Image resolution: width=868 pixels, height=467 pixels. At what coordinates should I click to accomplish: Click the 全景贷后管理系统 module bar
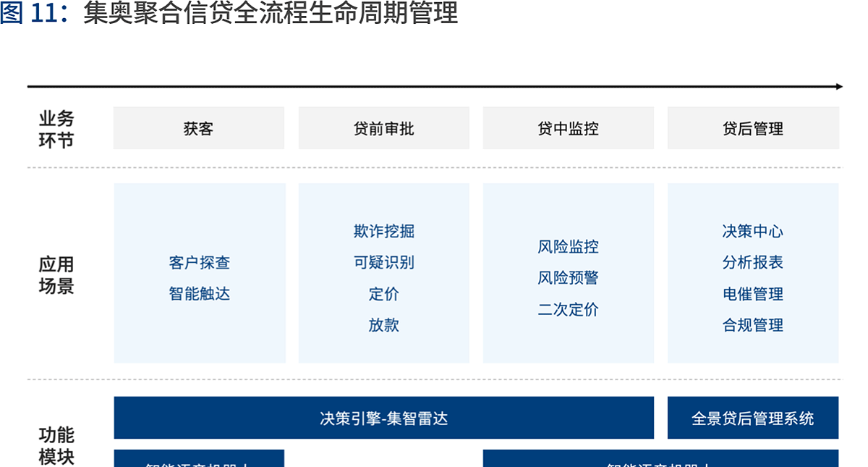(753, 418)
